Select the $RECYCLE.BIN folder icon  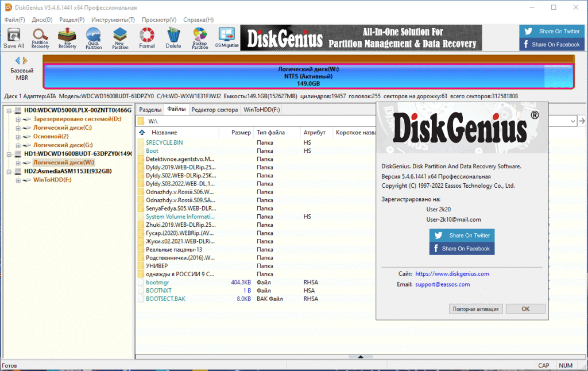coord(141,142)
